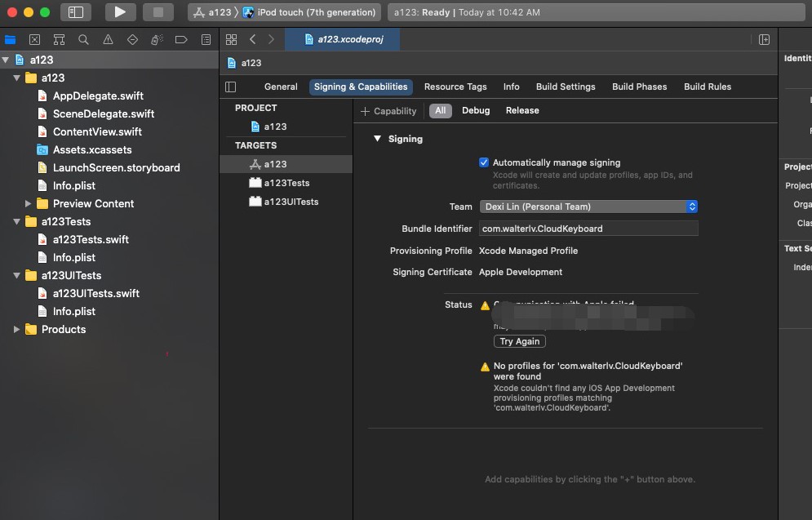
Task: Add a capability with the Capability button
Action: coord(388,110)
